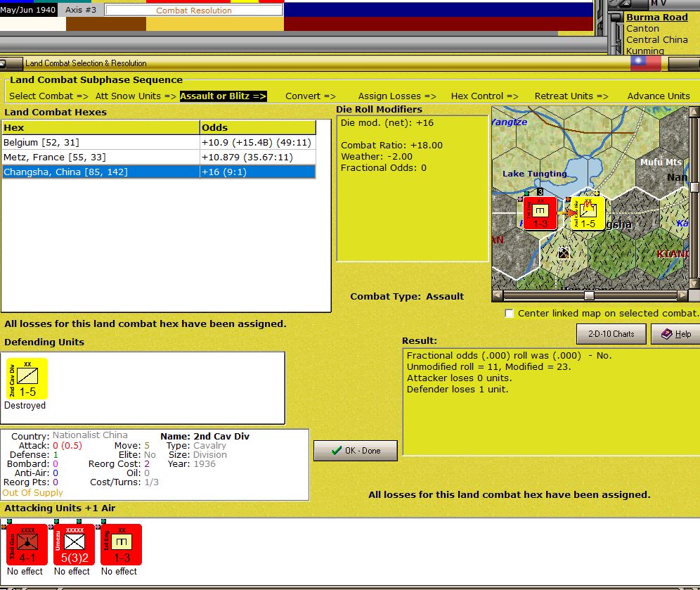Click the red 1-3 engineer counter on map
Screen dimensions: 700x590
pos(540,213)
